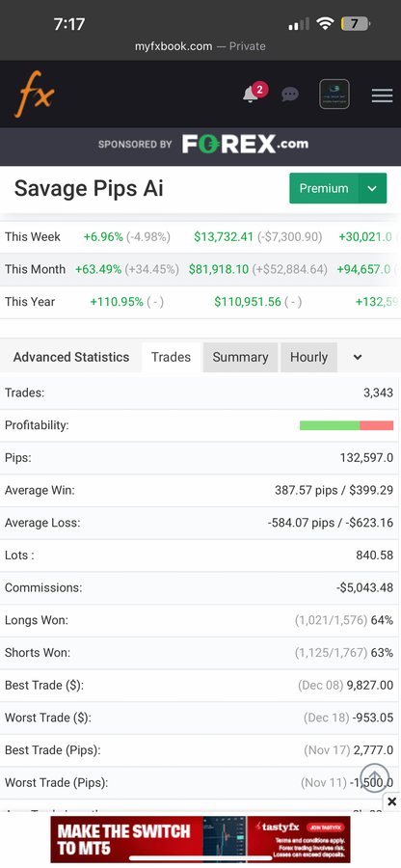Tap the battery indicator showing 7
401x868 pixels.
(356, 24)
